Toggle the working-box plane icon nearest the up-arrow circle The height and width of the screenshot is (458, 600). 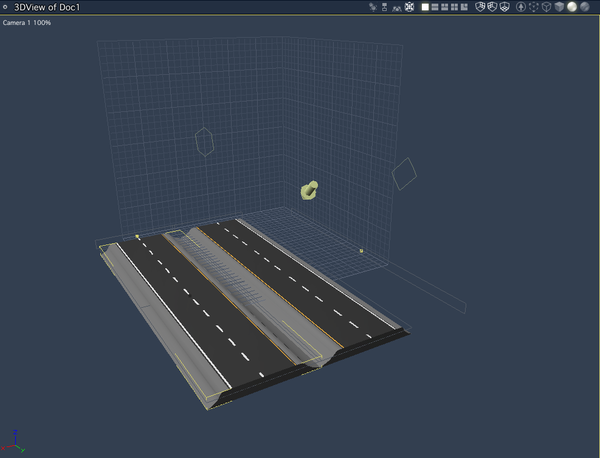(505, 7)
